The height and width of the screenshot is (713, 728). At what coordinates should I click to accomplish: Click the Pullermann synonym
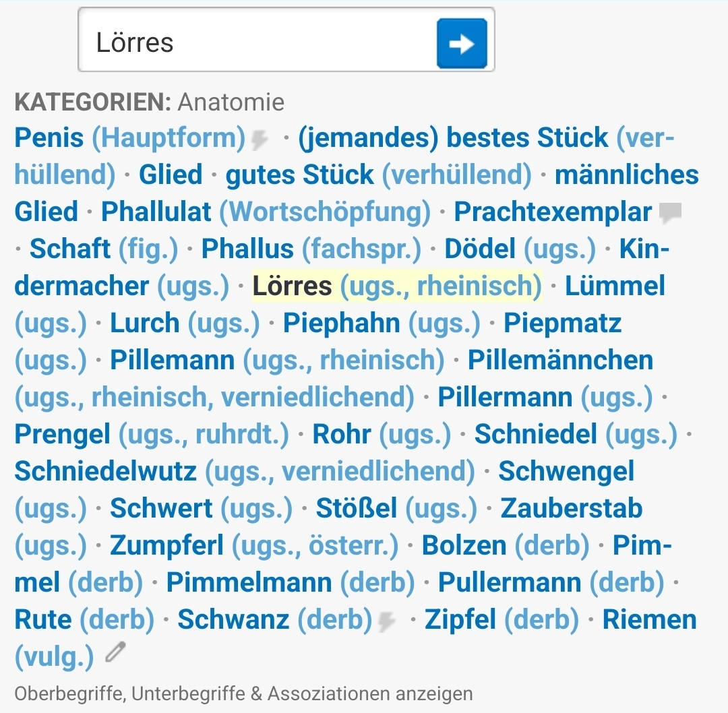(509, 582)
